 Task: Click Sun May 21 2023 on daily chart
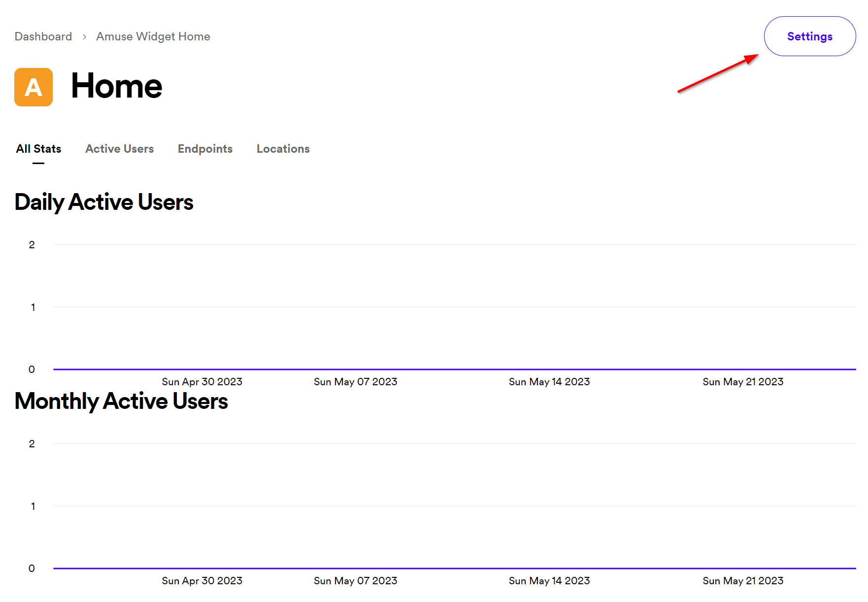[x=742, y=382]
